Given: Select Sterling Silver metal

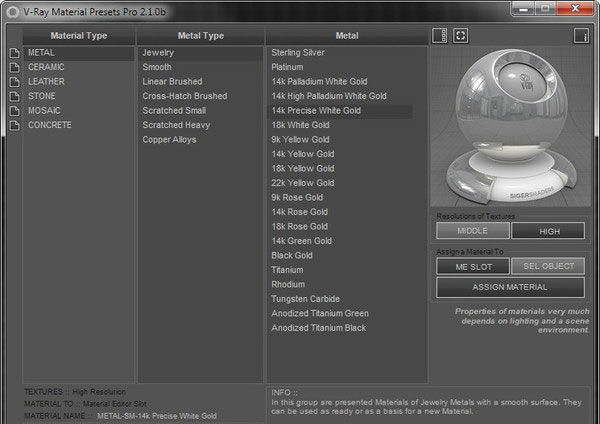Looking at the screenshot, I should [341, 53].
